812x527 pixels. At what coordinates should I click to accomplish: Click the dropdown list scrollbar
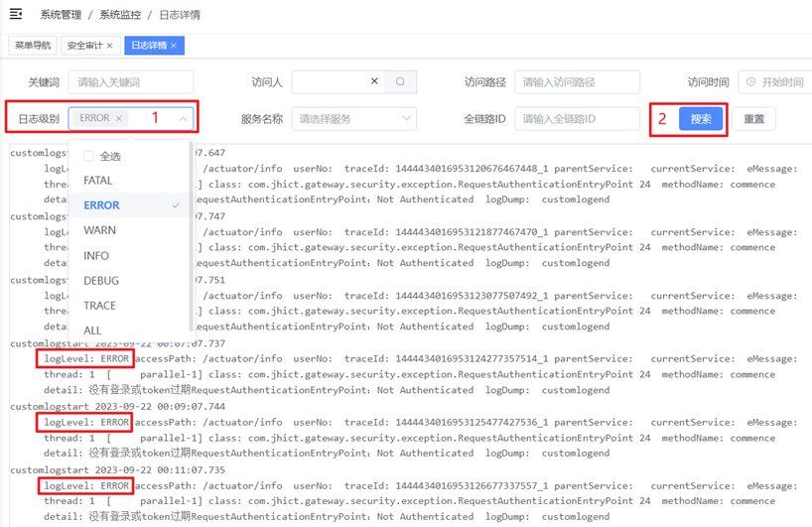coord(192,236)
